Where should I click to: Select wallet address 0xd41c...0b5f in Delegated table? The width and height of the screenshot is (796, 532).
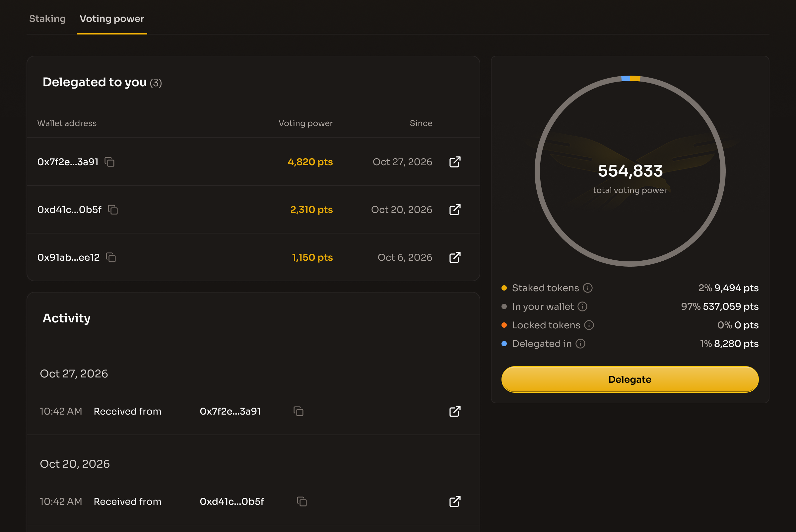tap(69, 210)
